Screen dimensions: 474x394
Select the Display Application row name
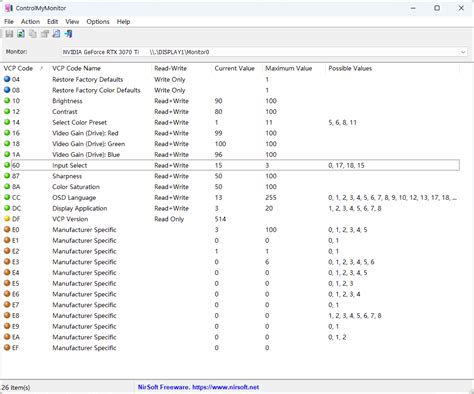[80, 208]
